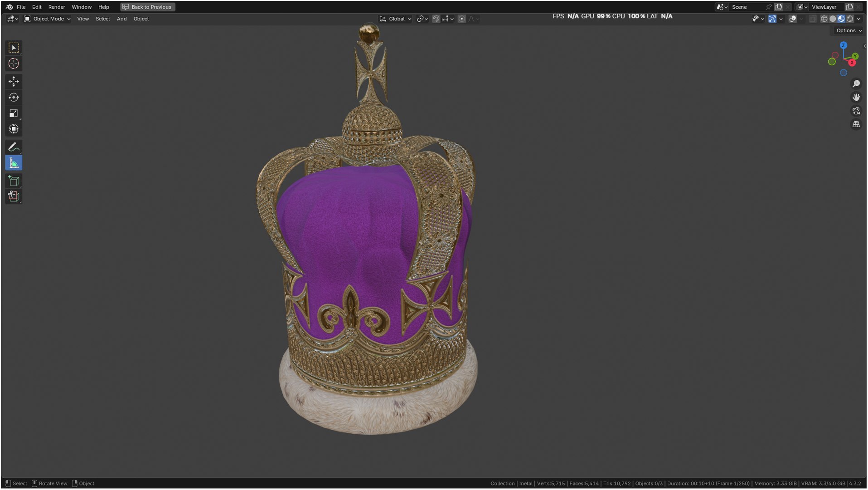Viewport: 868px width, 490px height.
Task: Activate the Transform tool
Action: [14, 129]
